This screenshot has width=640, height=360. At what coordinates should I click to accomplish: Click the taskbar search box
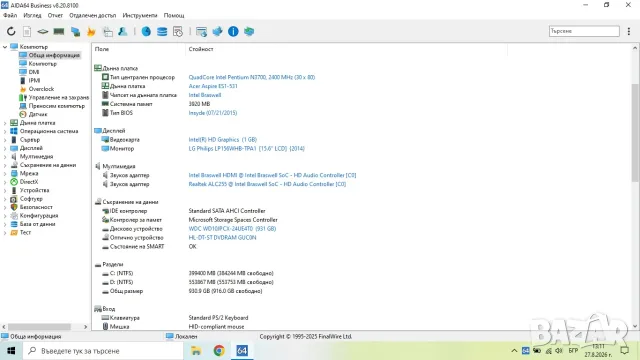[103, 351]
